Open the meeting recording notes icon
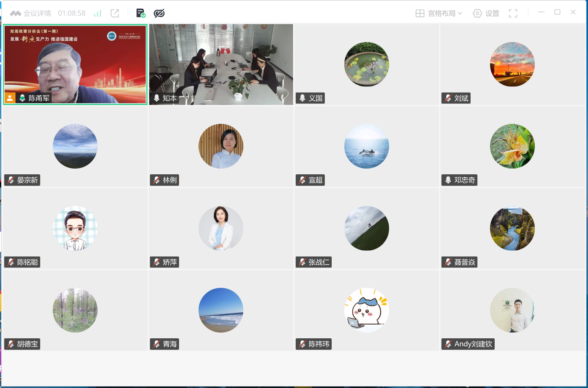588x388 pixels. point(141,13)
